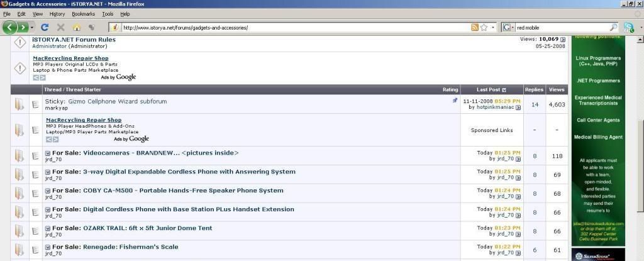
Task: Click the search box containing red mobile
Action: point(562,28)
